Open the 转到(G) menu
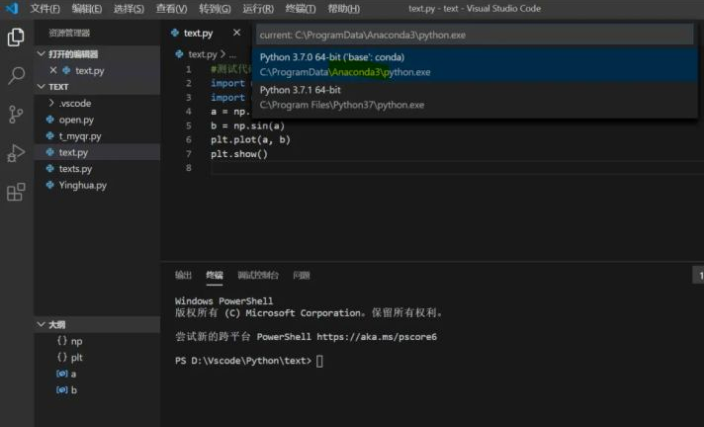Image resolution: width=704 pixels, height=427 pixels. coord(215,9)
